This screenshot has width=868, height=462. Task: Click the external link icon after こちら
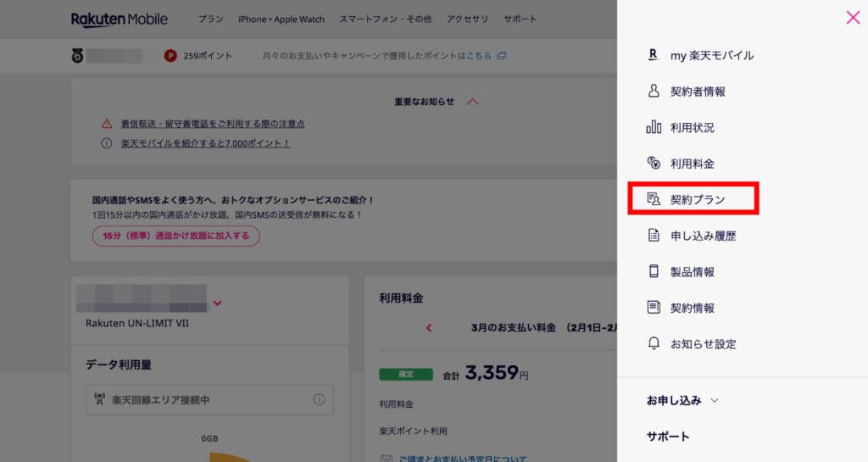[502, 55]
